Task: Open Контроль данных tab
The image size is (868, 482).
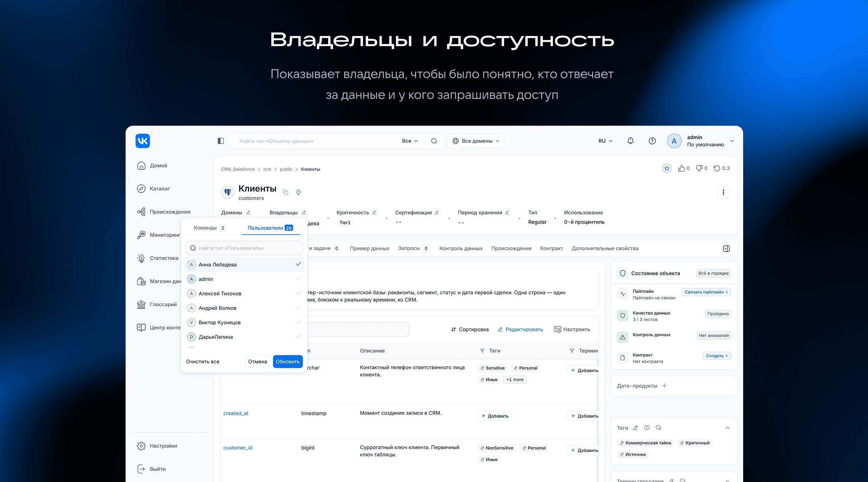Action: click(x=461, y=248)
